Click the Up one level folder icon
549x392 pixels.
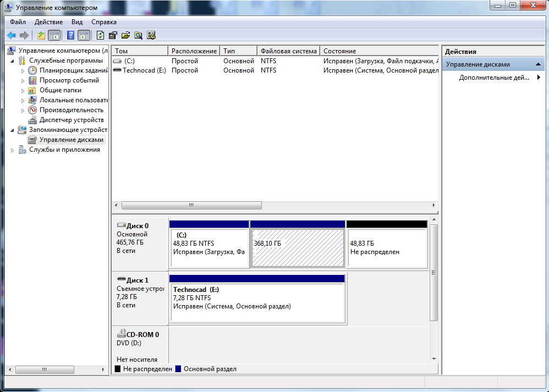click(41, 36)
